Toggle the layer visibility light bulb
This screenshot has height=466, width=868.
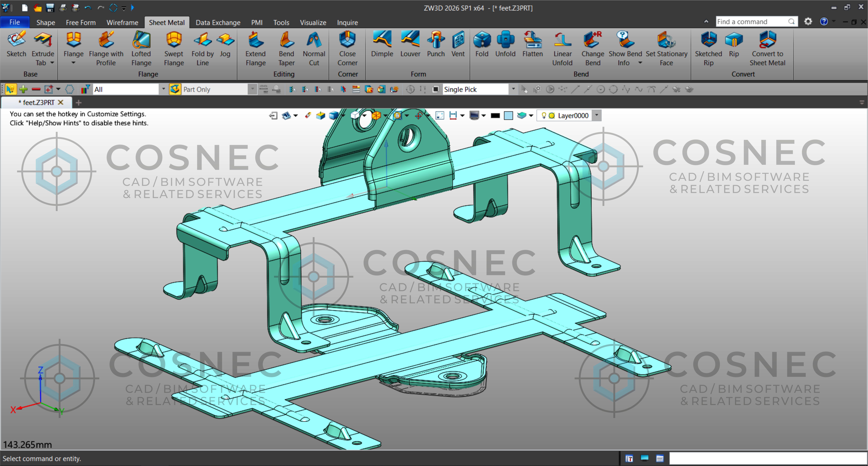(x=544, y=115)
